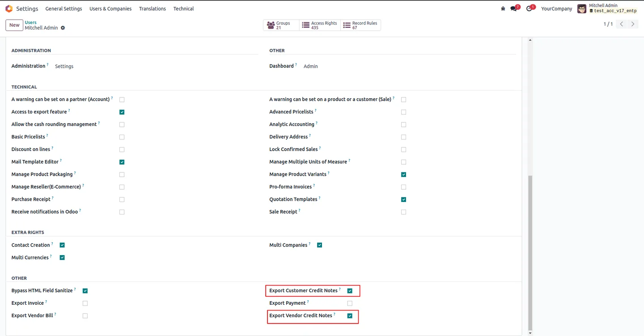Enable Manage Multiple Units of Measure
This screenshot has height=336, width=644.
tap(403, 162)
